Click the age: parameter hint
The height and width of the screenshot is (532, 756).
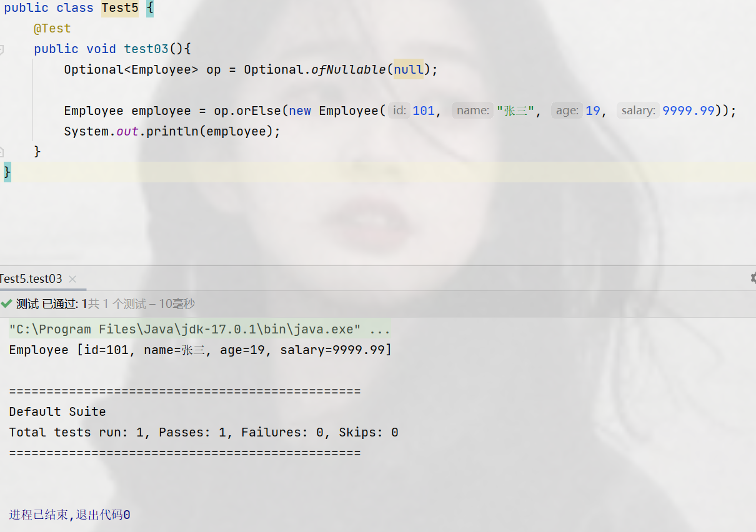coord(567,111)
